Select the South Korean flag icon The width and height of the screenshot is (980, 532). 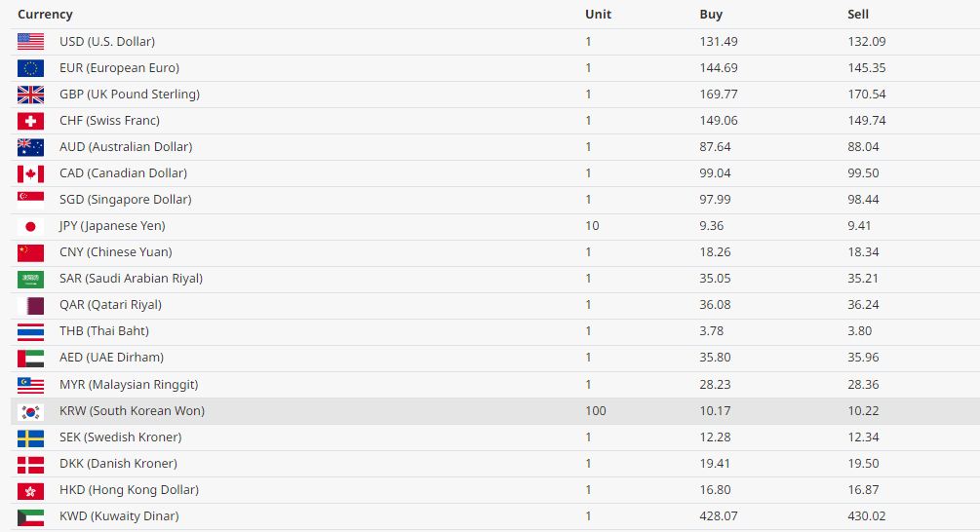30,411
